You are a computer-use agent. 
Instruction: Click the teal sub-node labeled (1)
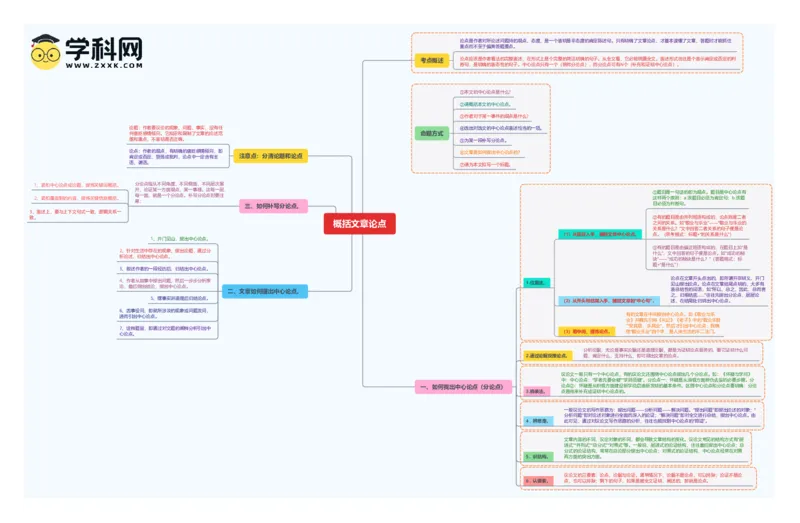(x=600, y=234)
